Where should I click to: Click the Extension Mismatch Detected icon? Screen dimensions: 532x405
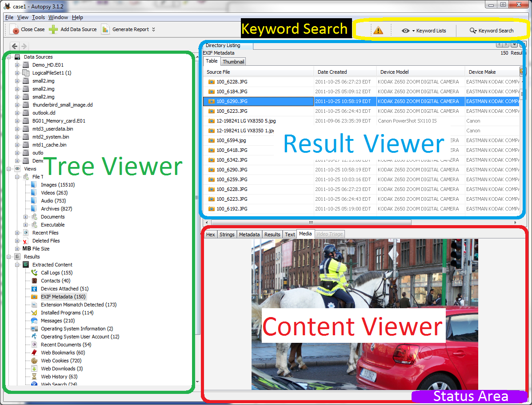(x=34, y=305)
